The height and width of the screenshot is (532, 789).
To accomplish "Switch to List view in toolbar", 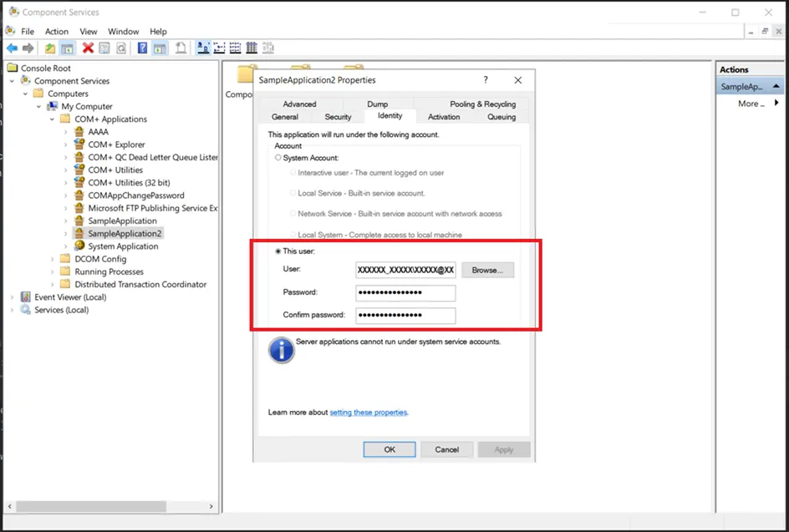I will tap(235, 48).
